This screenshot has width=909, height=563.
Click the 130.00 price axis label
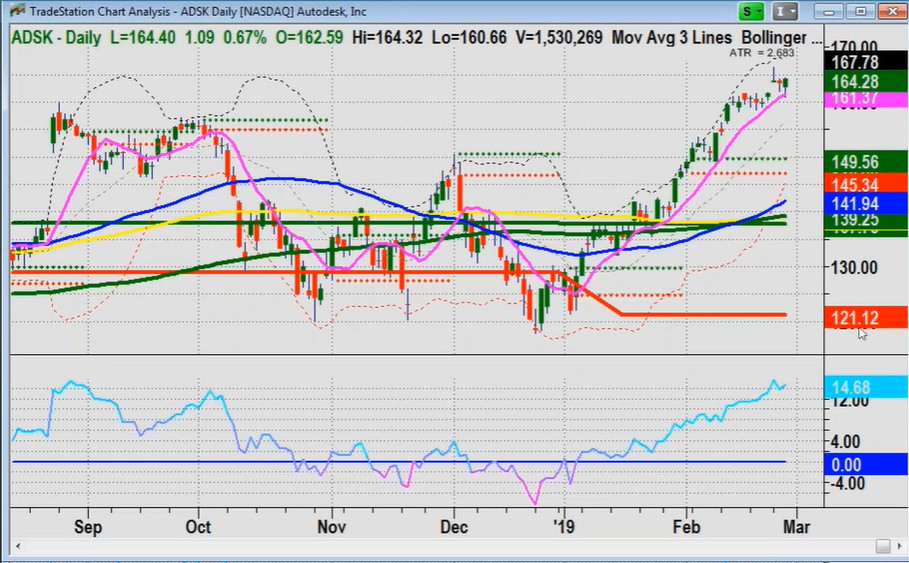854,267
